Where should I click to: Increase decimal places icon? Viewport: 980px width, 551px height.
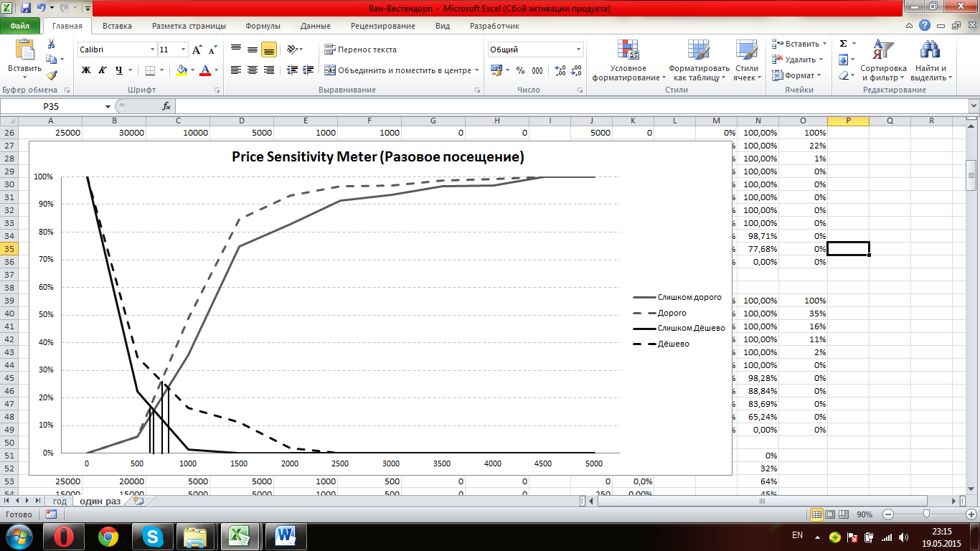561,70
